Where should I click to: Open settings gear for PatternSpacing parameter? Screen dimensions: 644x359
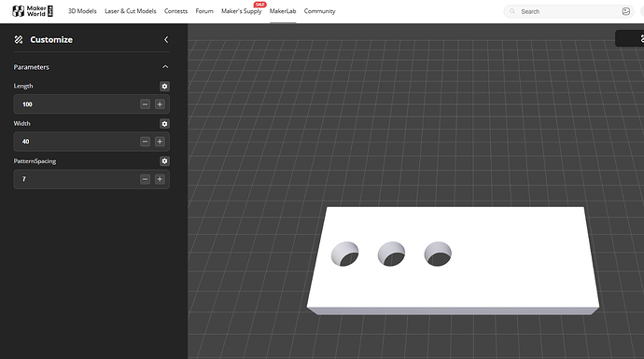[164, 161]
